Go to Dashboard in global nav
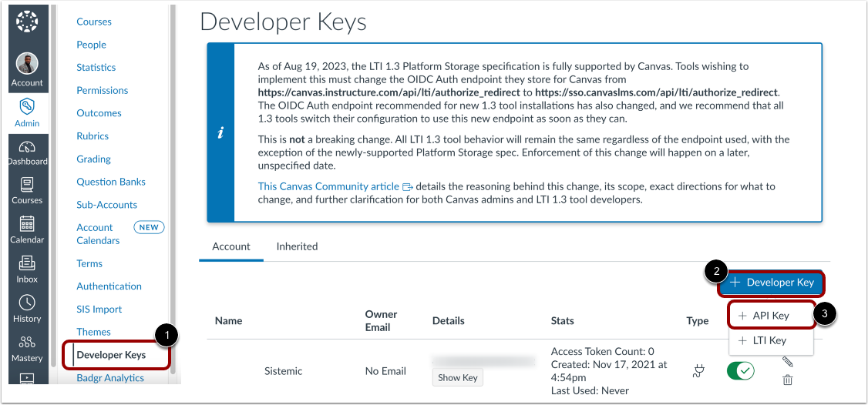 27,153
